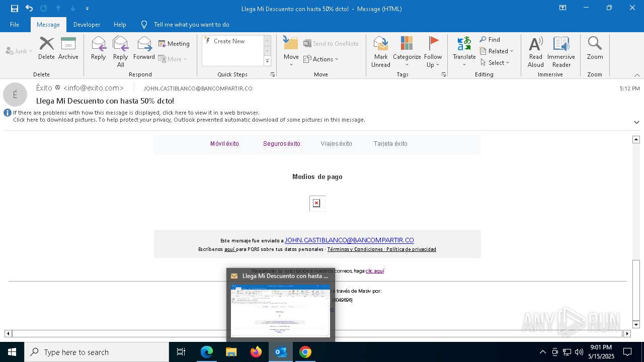The height and width of the screenshot is (362, 644).
Task: Expand the More respond options
Action: coord(173,59)
